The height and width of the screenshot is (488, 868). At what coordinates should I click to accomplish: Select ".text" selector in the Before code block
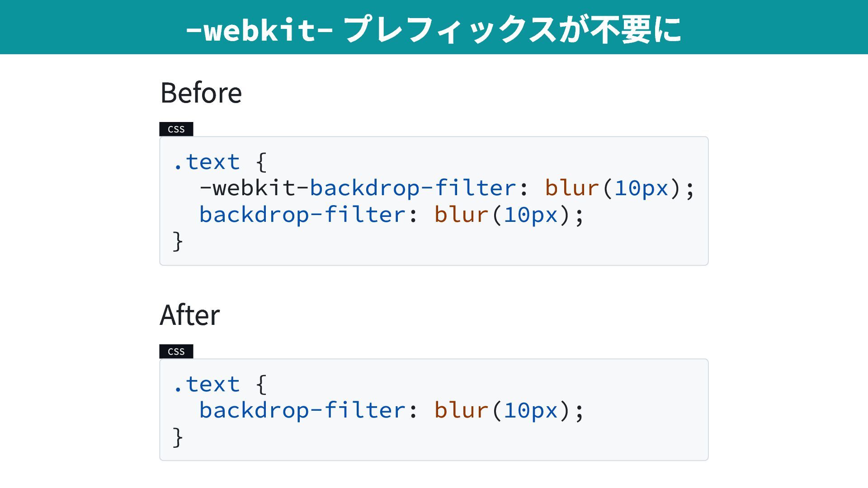tap(206, 162)
